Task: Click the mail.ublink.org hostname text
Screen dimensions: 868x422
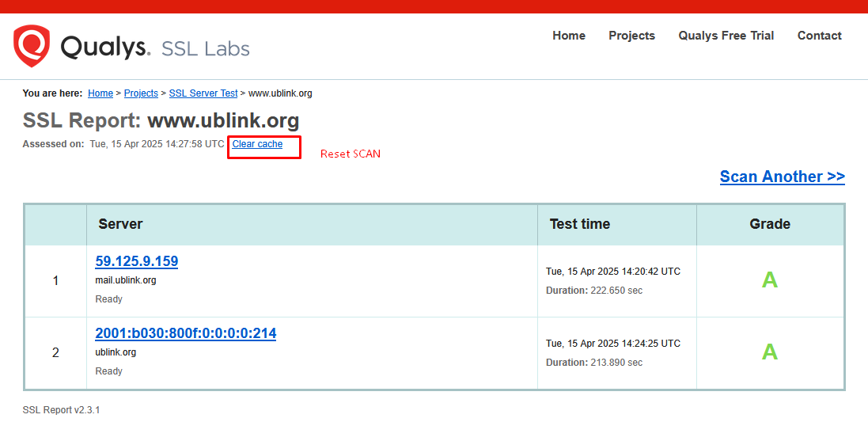Action: pyautogui.click(x=126, y=280)
